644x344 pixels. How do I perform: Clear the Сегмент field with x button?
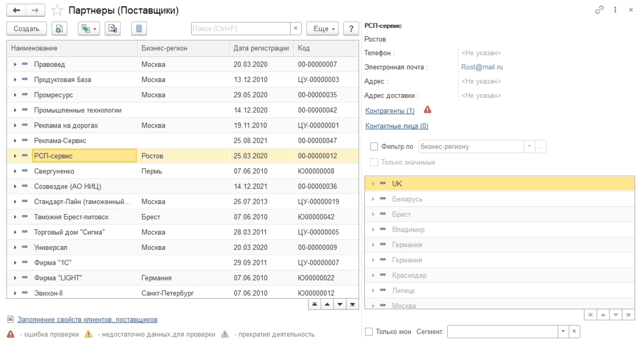(x=574, y=332)
